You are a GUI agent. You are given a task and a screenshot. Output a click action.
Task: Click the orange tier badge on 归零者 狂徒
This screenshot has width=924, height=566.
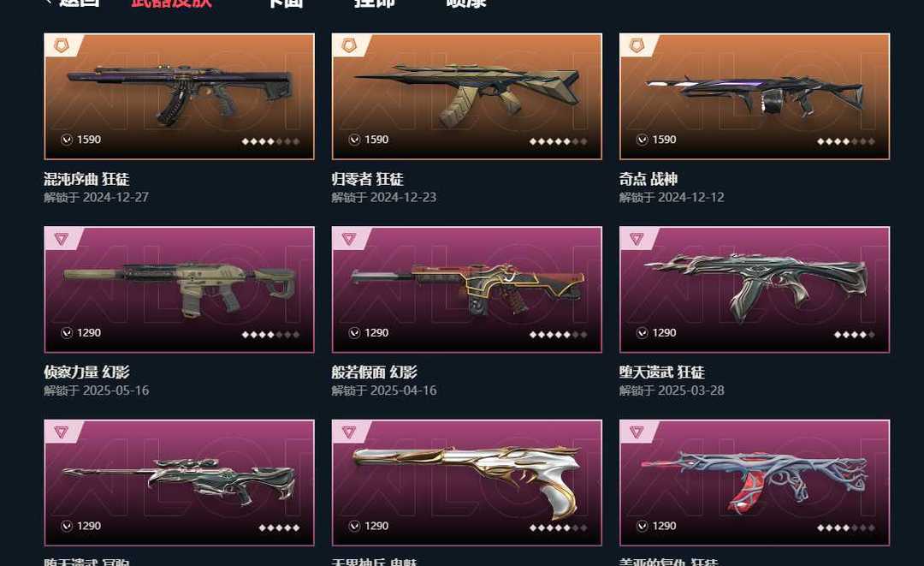click(349, 45)
